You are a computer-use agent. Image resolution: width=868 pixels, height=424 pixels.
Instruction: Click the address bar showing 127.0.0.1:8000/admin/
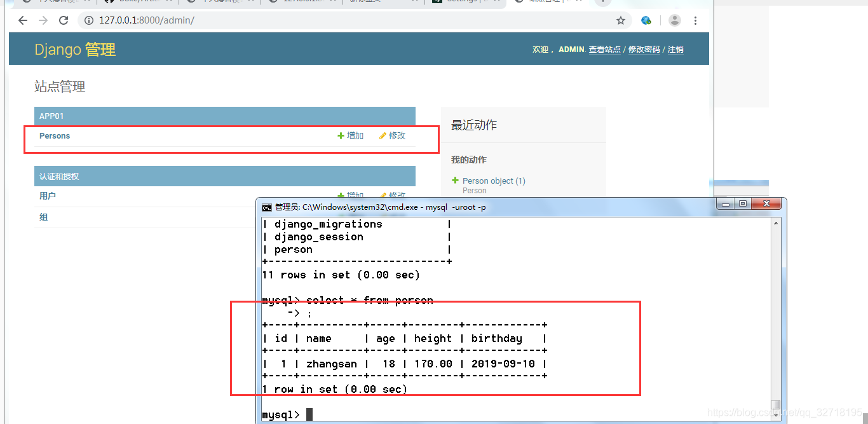pyautogui.click(x=355, y=20)
